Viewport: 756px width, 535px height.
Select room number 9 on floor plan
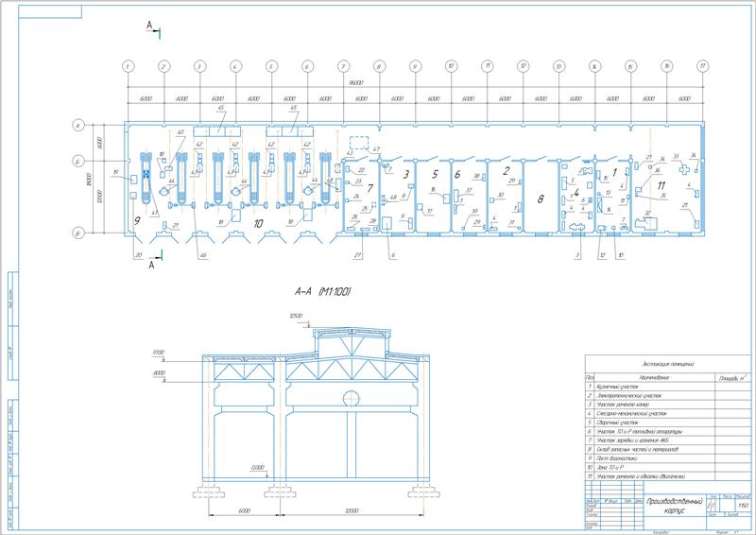click(137, 221)
